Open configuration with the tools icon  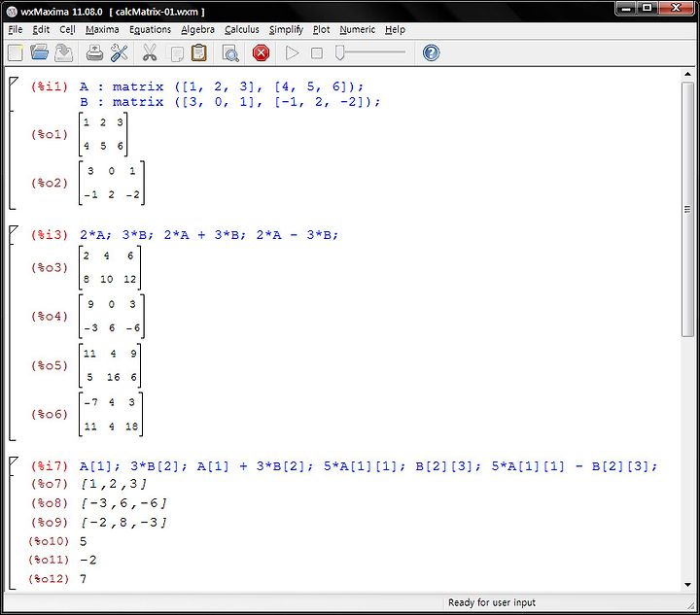[120, 53]
